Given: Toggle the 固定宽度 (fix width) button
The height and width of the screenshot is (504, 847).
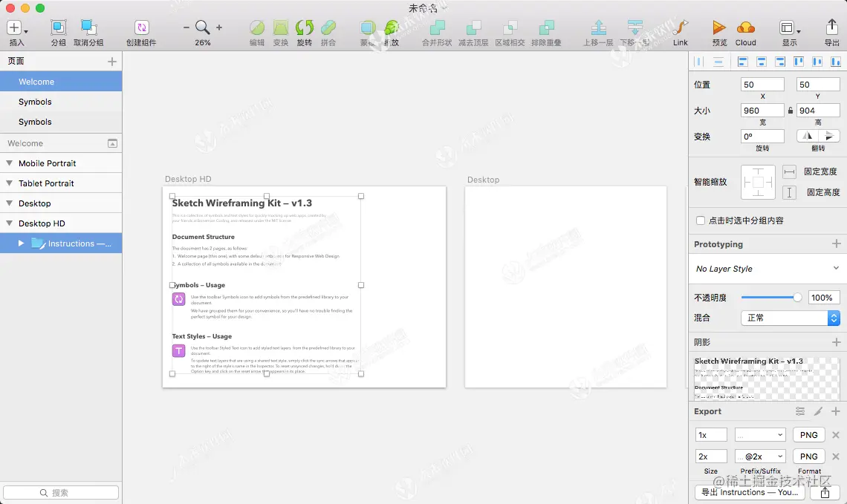Looking at the screenshot, I should pyautogui.click(x=789, y=172).
